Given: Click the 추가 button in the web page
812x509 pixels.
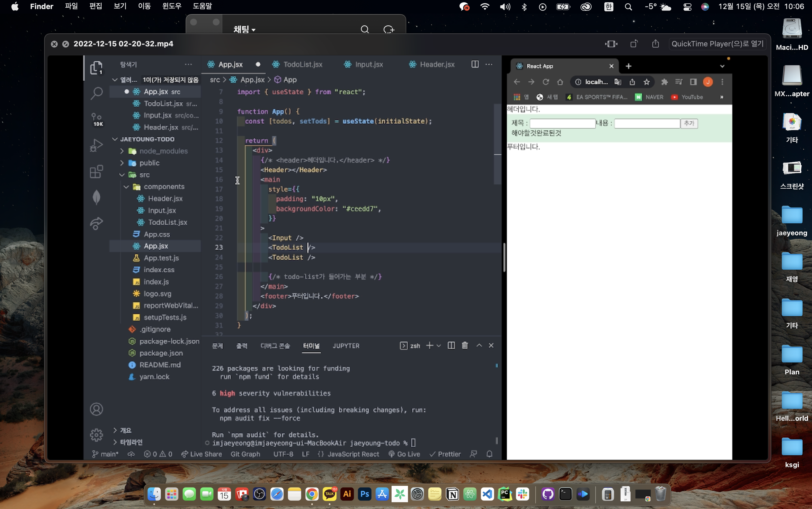Looking at the screenshot, I should coord(689,123).
